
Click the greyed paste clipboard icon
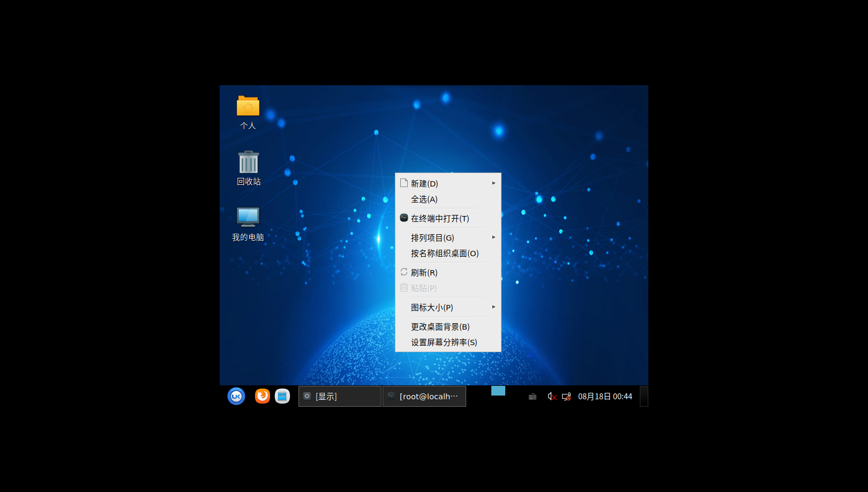click(x=404, y=287)
